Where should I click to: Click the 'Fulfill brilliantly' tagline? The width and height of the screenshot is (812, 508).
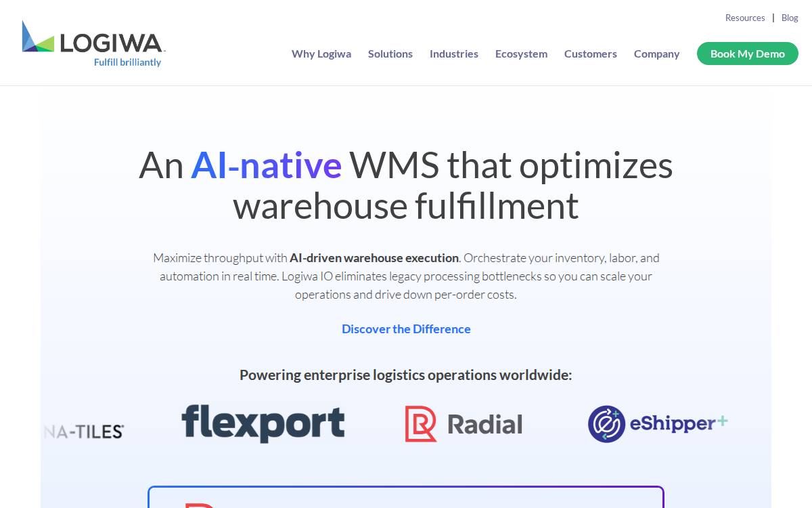coord(127,62)
